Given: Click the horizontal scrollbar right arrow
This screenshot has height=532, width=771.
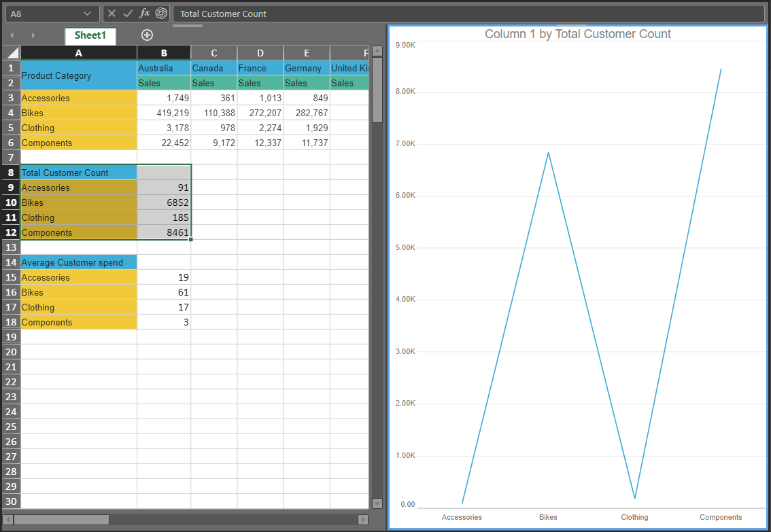Looking at the screenshot, I should pyautogui.click(x=363, y=520).
